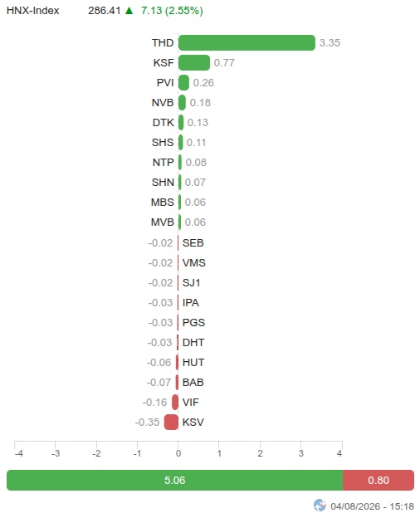Click the HUT ticker label

193,363
